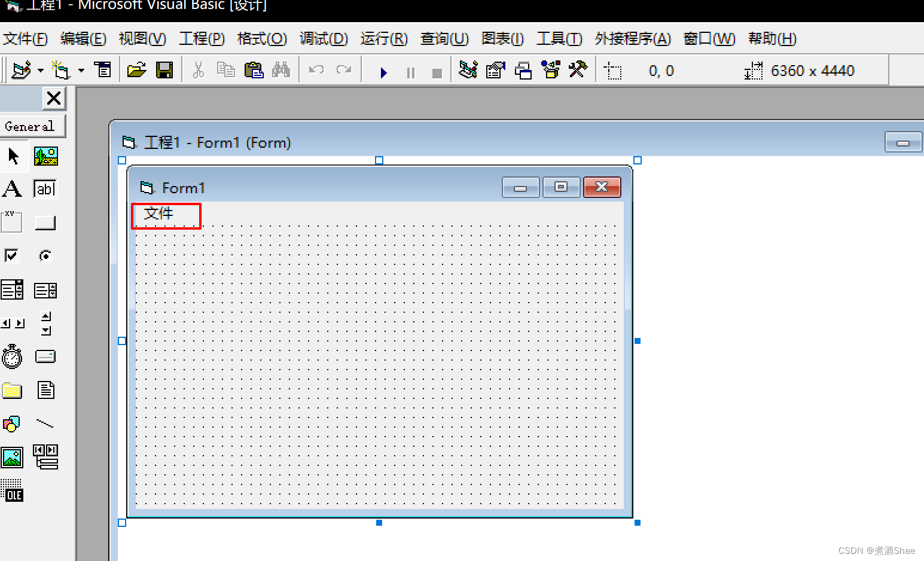
Task: Select the Frame control tool
Action: [x=11, y=222]
